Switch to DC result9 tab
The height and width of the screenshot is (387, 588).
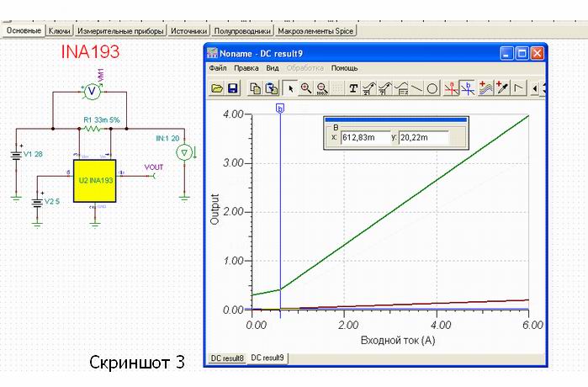tap(267, 358)
